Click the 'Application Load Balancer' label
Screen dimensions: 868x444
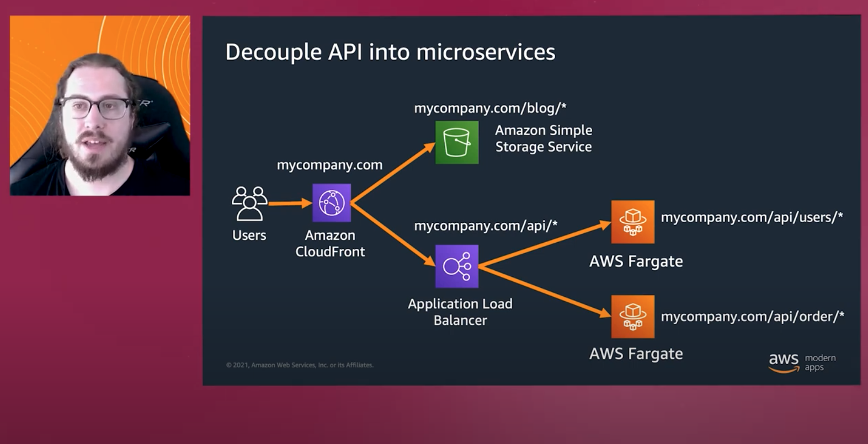[x=460, y=312]
